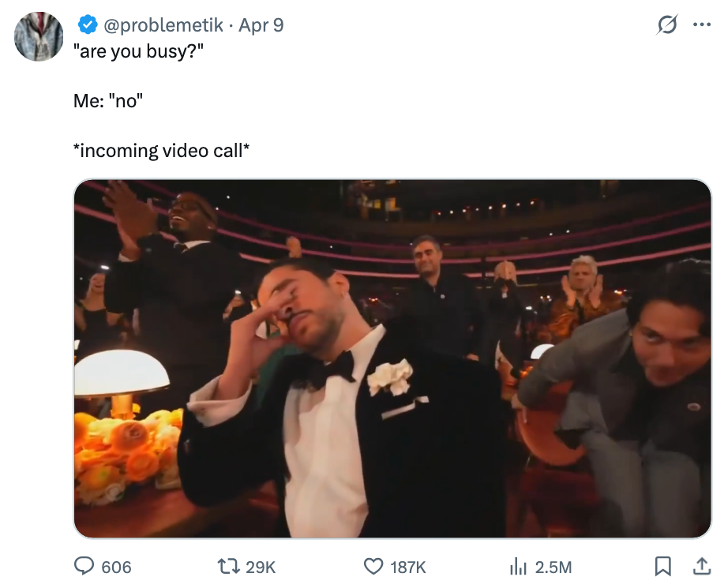Play the embedded award show video
Image resolution: width=724 pixels, height=588 pixels.
tap(392, 358)
